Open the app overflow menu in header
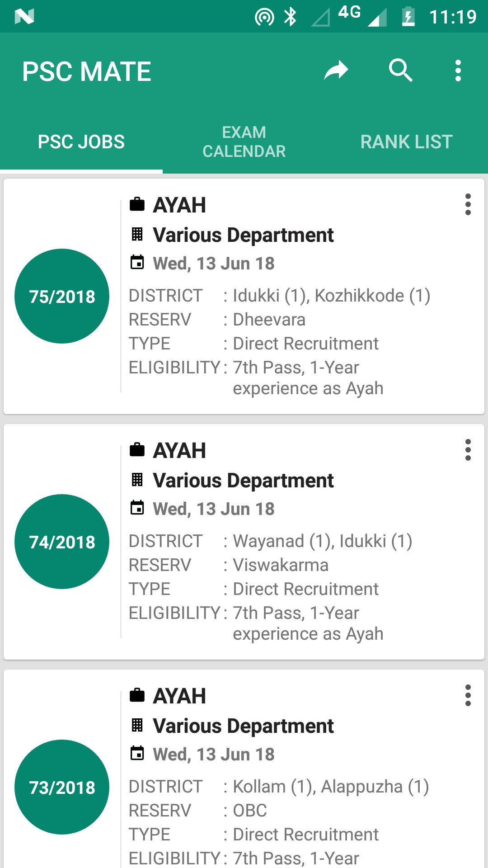The width and height of the screenshot is (488, 868). pos(458,71)
